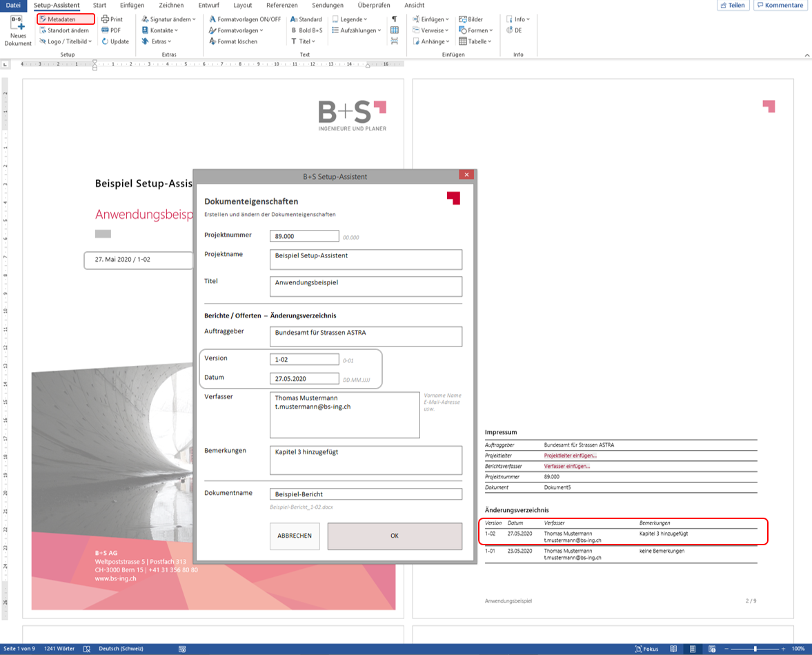Run Update in the ribbon

click(115, 41)
